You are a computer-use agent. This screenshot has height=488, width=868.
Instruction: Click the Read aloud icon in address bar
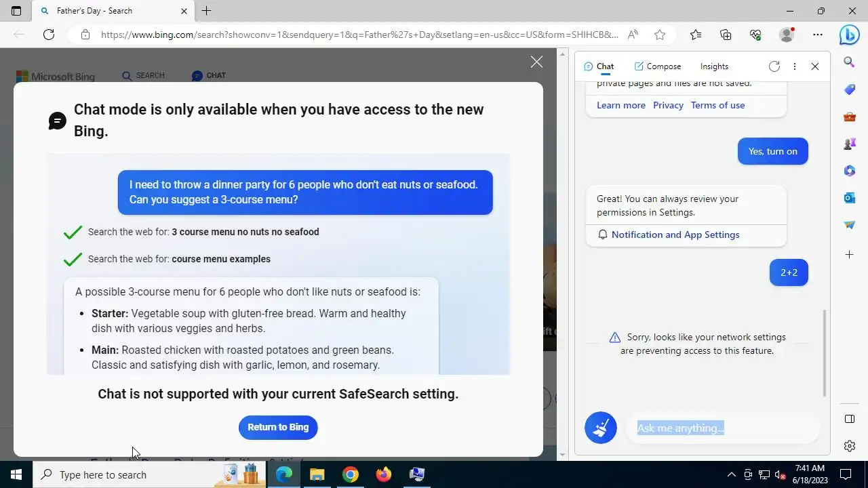coord(633,35)
